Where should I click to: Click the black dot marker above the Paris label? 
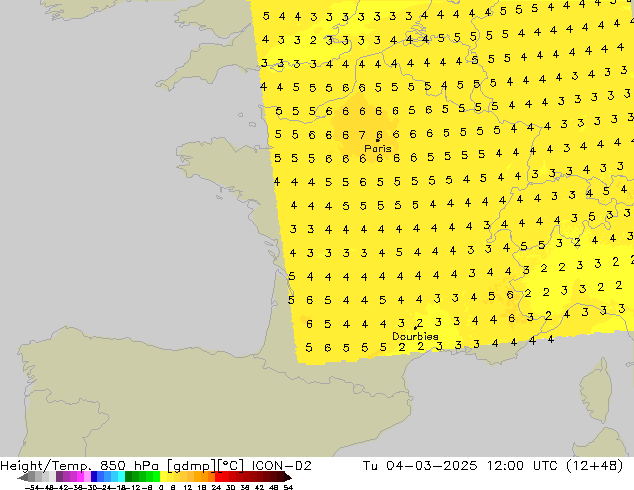pos(377,140)
